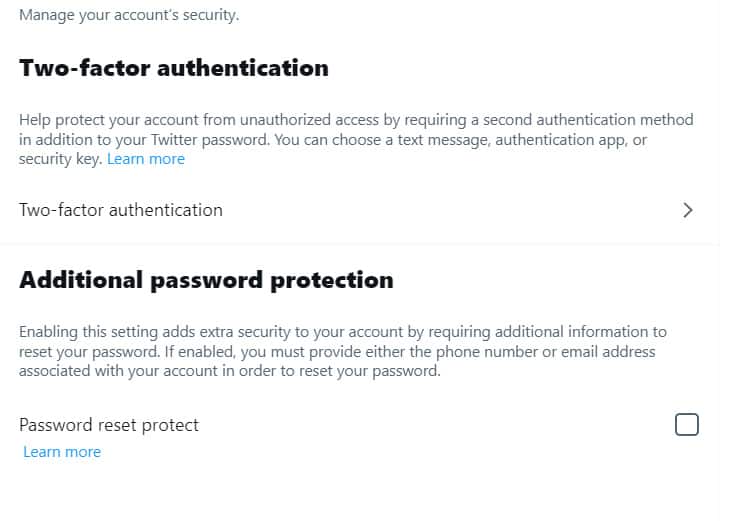Click the Additional password protection heading
The image size is (743, 521).
point(206,280)
